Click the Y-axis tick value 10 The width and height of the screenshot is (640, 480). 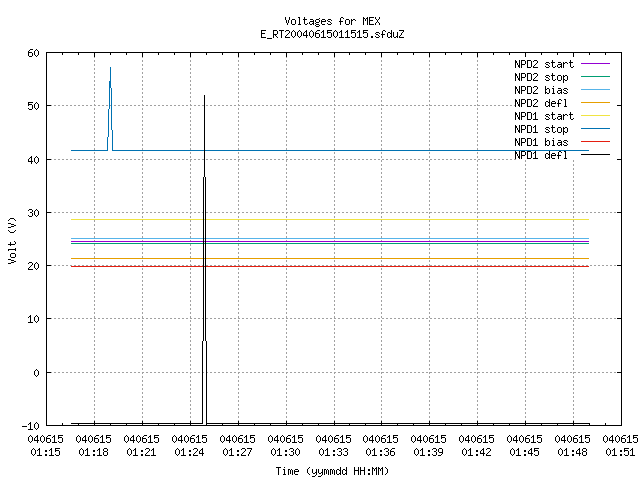pos(33,319)
